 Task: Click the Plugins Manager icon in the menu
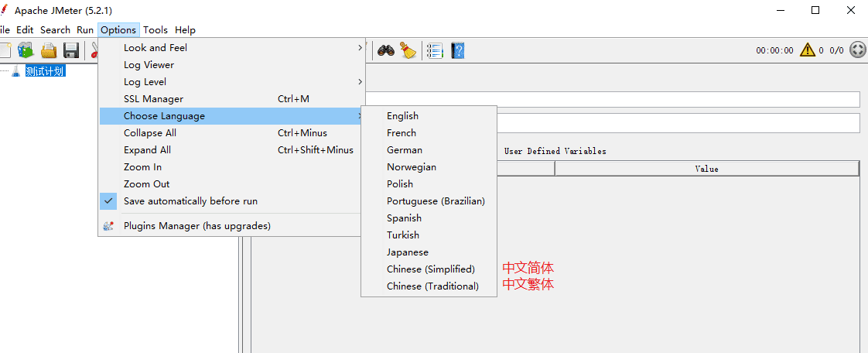tap(108, 226)
